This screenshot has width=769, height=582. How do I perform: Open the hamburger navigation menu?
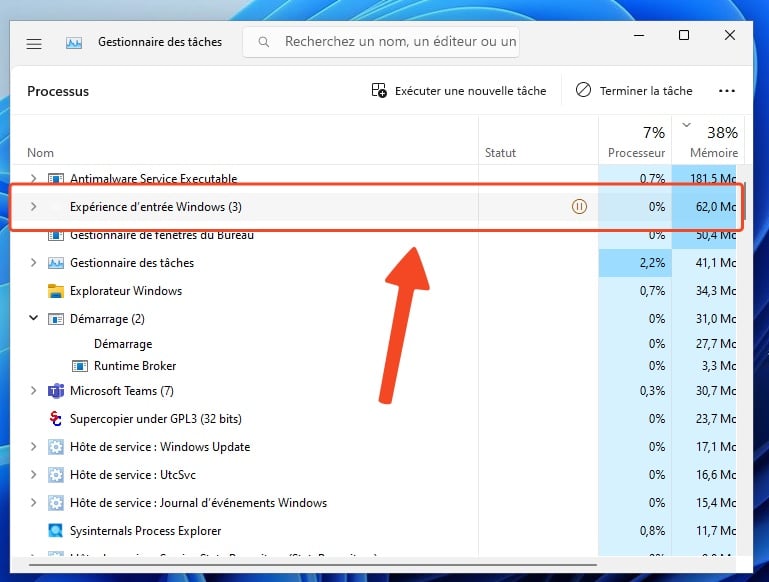[34, 44]
